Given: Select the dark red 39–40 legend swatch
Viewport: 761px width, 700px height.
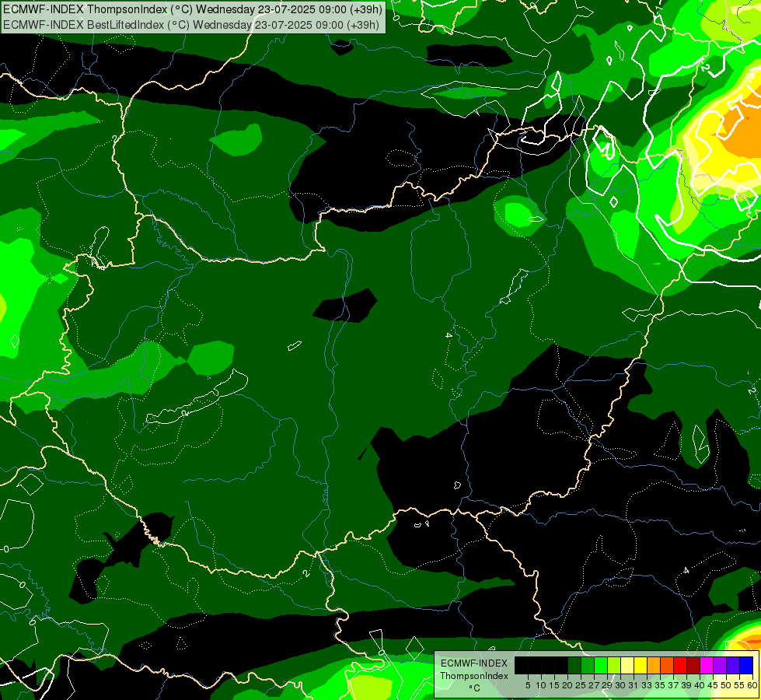Looking at the screenshot, I should [x=693, y=665].
